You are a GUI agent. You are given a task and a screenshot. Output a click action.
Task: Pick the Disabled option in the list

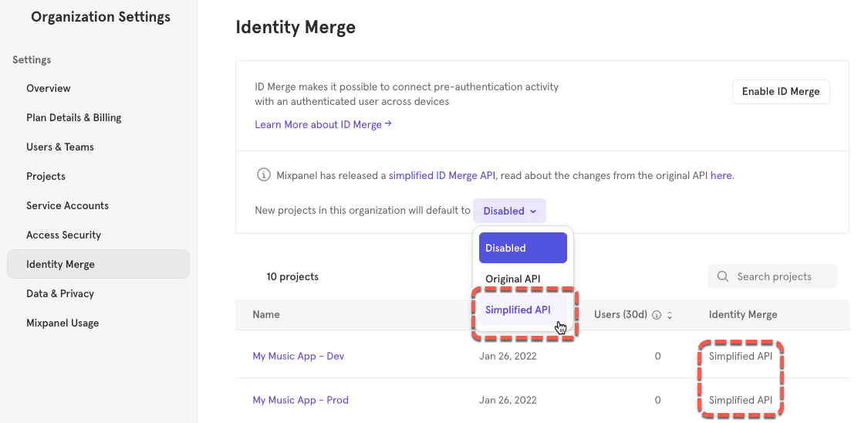pyautogui.click(x=522, y=248)
